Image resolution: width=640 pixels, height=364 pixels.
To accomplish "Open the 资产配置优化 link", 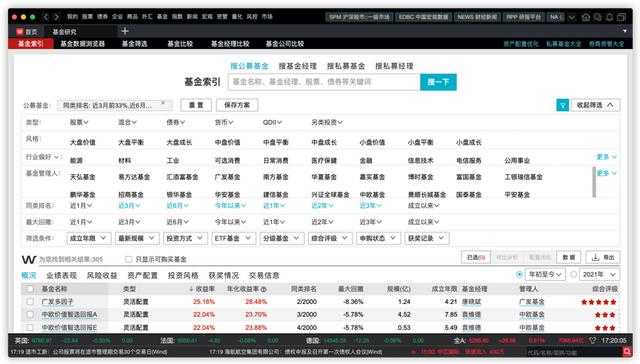I will point(521,44).
